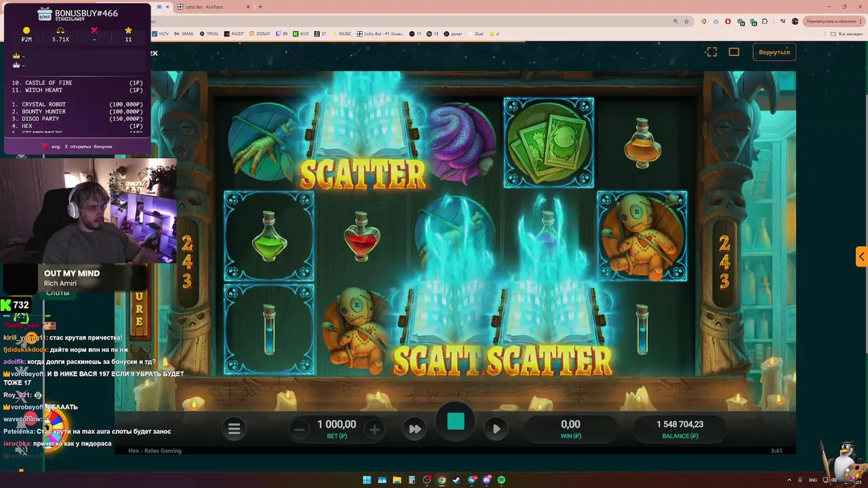Click the red heart potion symbol
This screenshot has width=868, height=488.
[362, 236]
